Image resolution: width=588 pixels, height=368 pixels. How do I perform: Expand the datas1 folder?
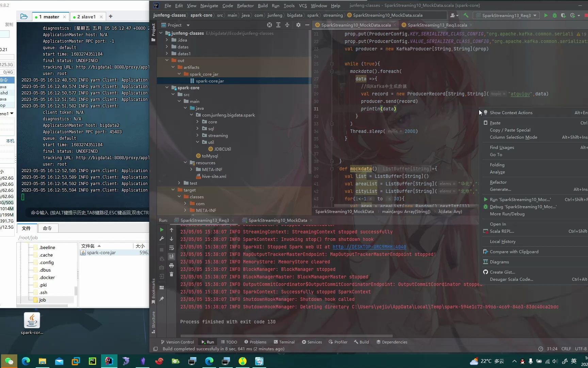click(167, 53)
